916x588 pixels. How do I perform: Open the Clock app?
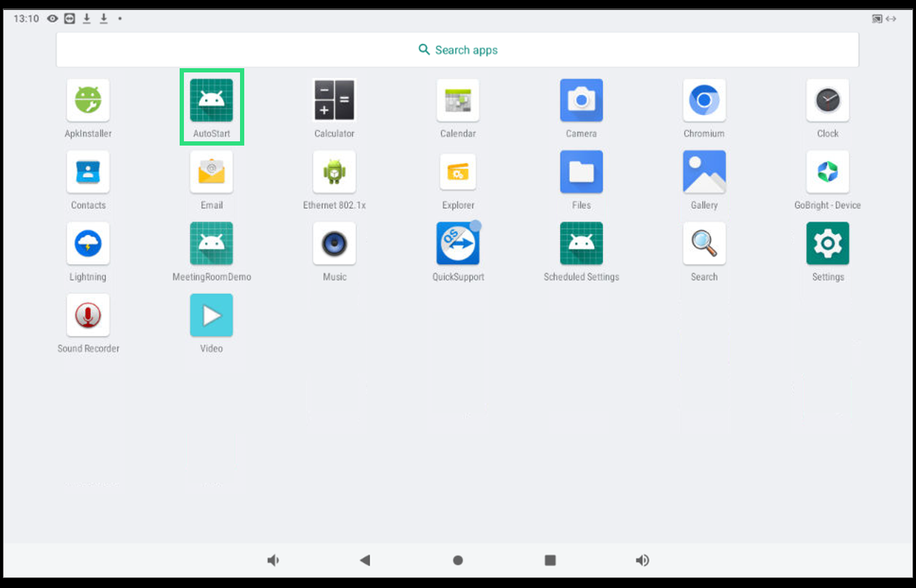point(828,100)
